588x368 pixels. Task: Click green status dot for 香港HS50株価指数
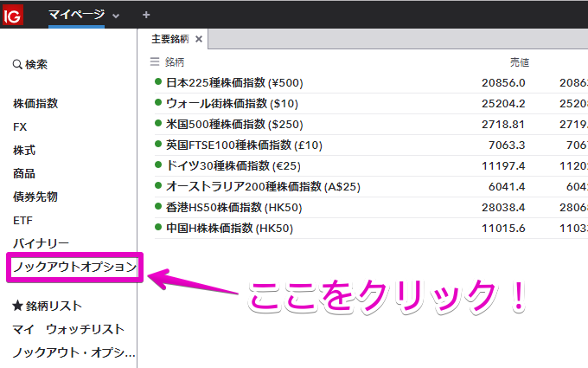point(158,206)
